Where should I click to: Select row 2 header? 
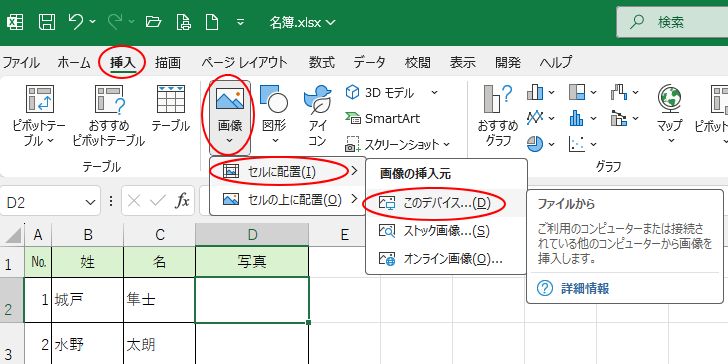[x=12, y=300]
